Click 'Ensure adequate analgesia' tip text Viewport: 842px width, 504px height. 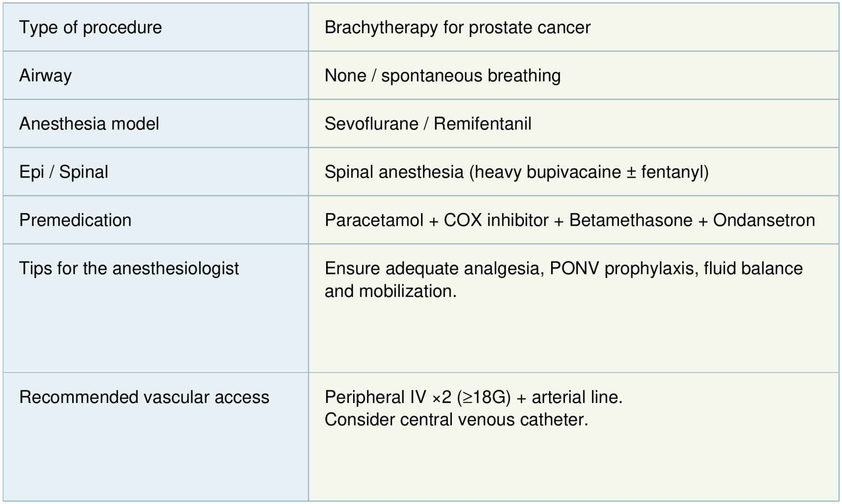pos(434,268)
